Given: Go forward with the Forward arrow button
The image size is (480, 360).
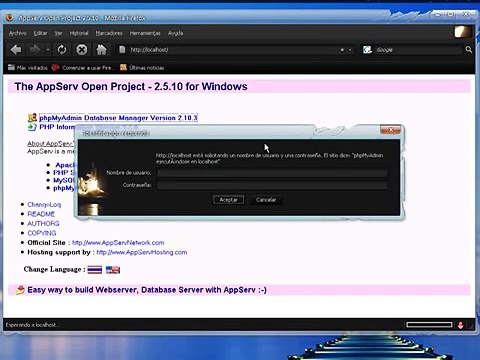Looking at the screenshot, I should (35, 50).
